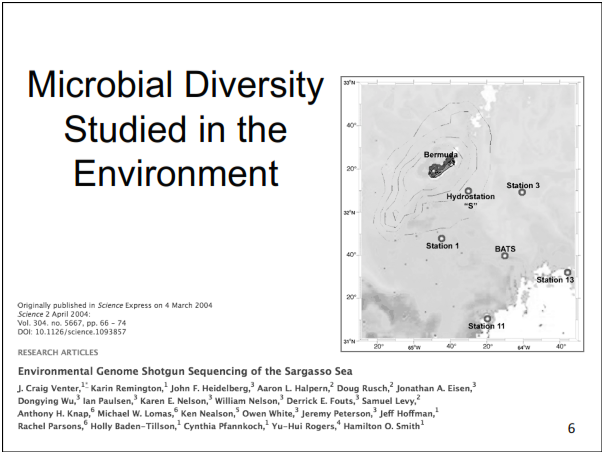Image resolution: width=604 pixels, height=456 pixels.
Task: Select the BATS station circle marker
Action: pos(505,256)
